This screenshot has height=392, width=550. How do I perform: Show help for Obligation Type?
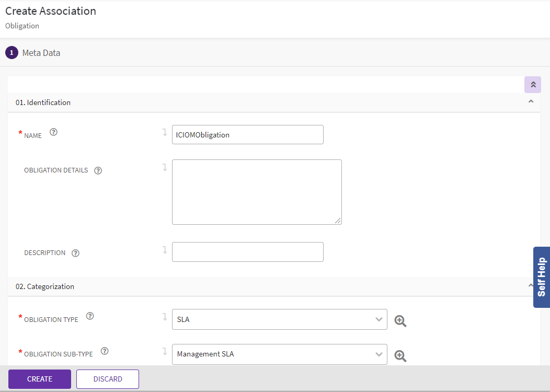point(90,316)
